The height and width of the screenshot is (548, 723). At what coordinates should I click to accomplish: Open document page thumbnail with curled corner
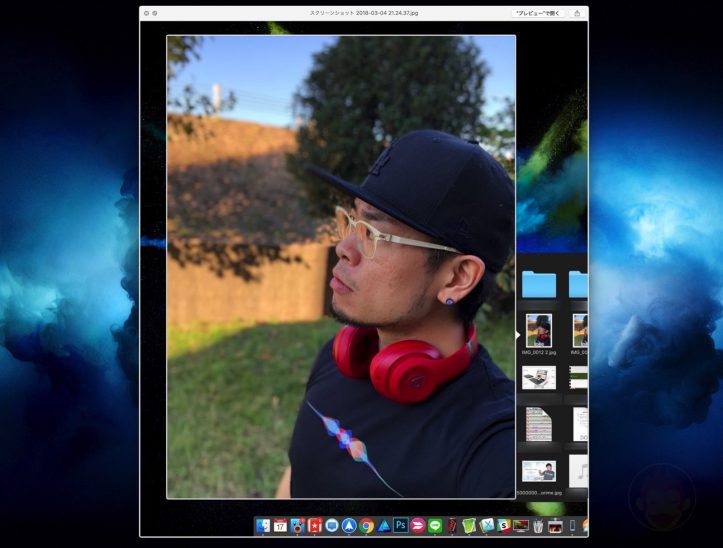pos(539,424)
